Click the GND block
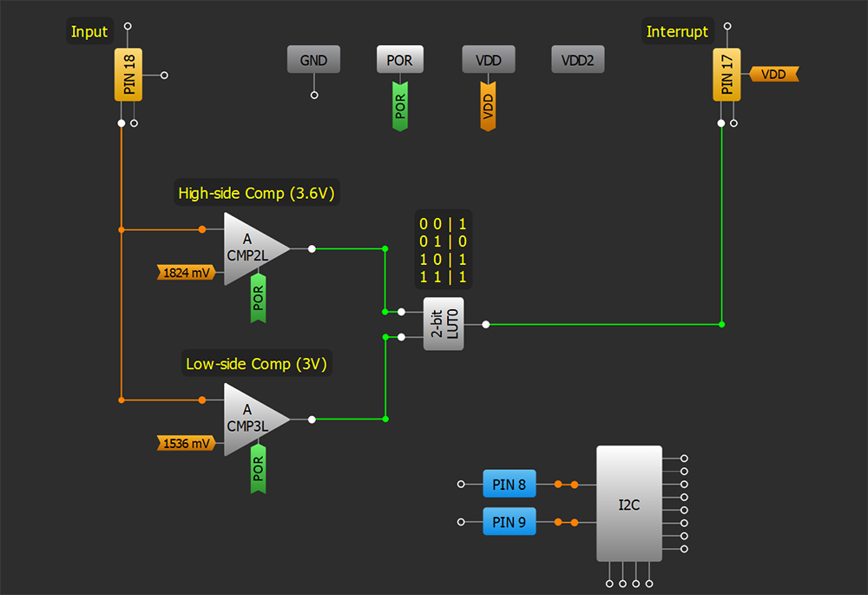This screenshot has width=868, height=595. pyautogui.click(x=313, y=60)
